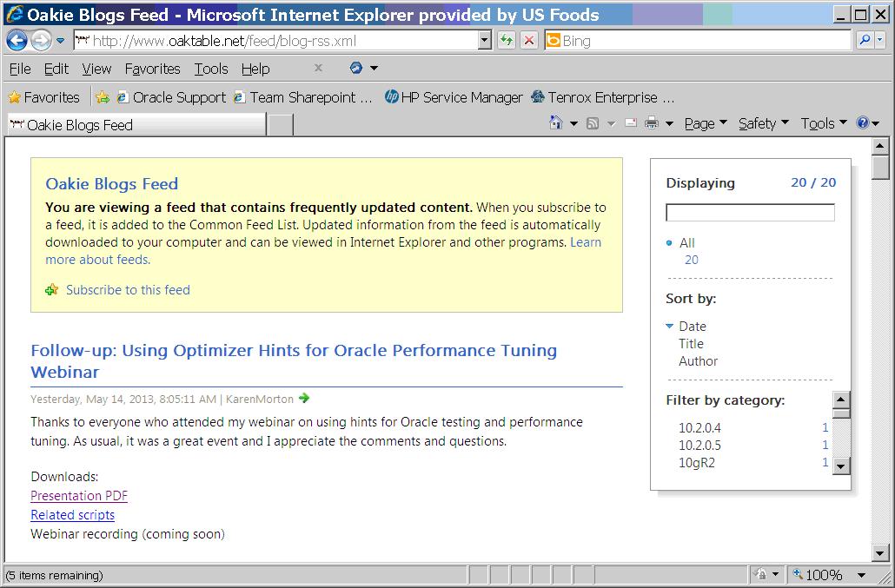Click page scrollbar up arrow
This screenshot has width=895, height=588.
pyautogui.click(x=880, y=146)
